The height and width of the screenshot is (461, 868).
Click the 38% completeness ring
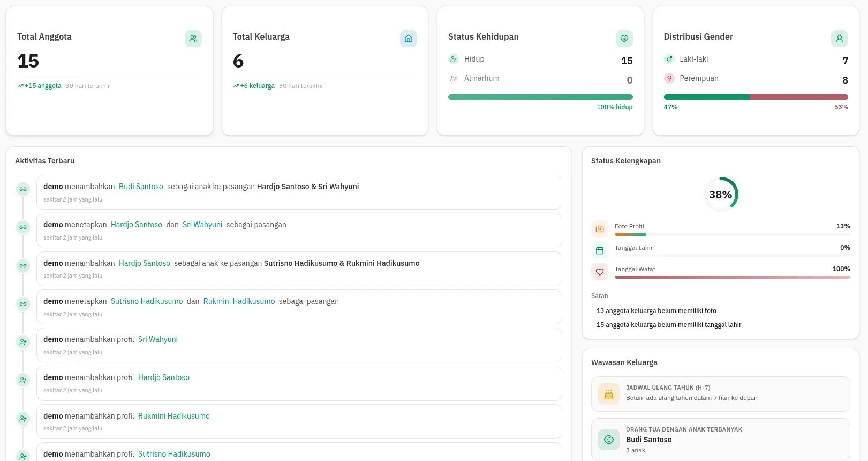(721, 195)
